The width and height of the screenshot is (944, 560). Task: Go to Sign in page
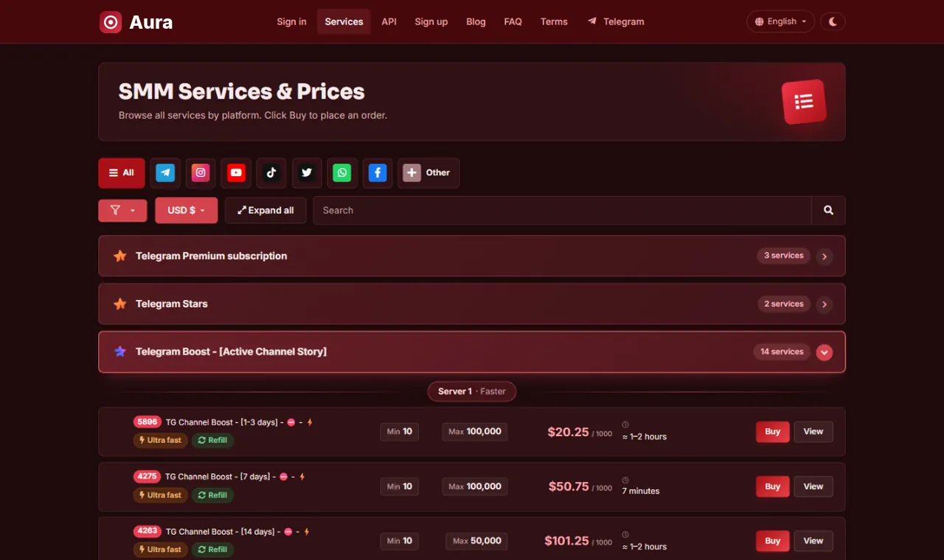pos(291,21)
